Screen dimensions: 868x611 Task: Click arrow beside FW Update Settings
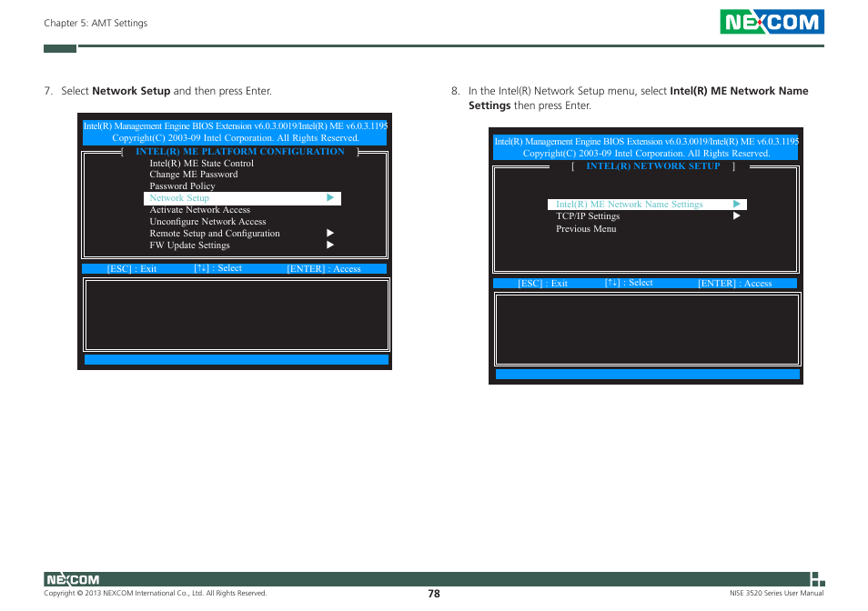point(330,245)
